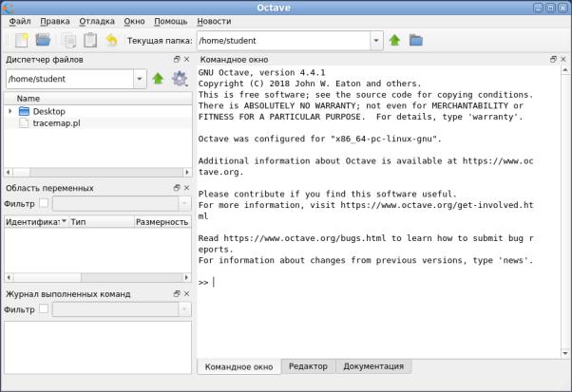This screenshot has height=392, width=572.
Task: Open the Файл menu
Action: point(20,21)
